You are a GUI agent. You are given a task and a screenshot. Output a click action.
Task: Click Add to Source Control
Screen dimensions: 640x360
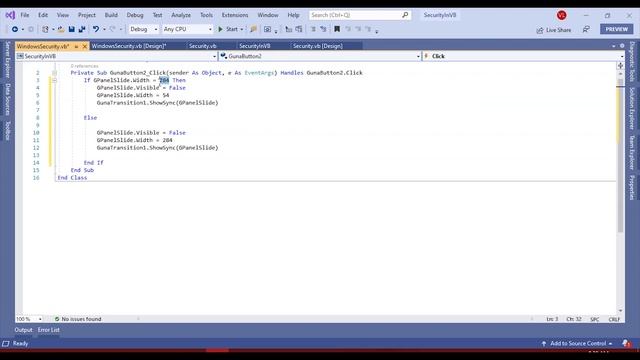click(577, 344)
